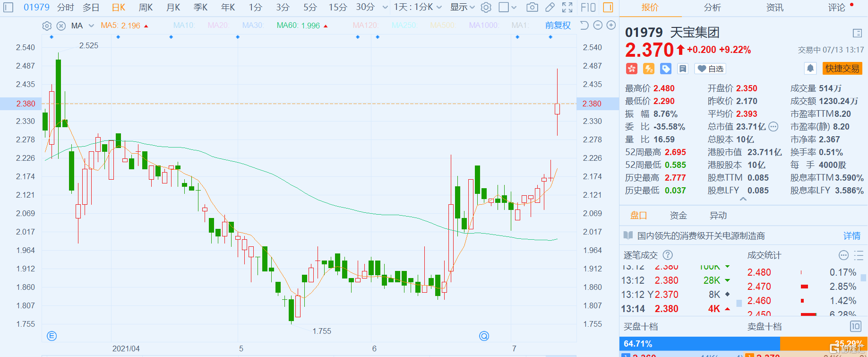Open list view icon beside 成交统计
Screen dimensions: 868x357
point(859,255)
